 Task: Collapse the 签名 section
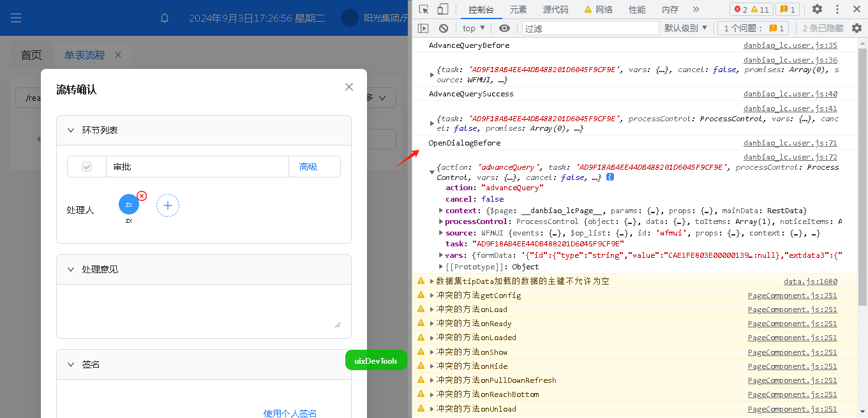point(71,364)
